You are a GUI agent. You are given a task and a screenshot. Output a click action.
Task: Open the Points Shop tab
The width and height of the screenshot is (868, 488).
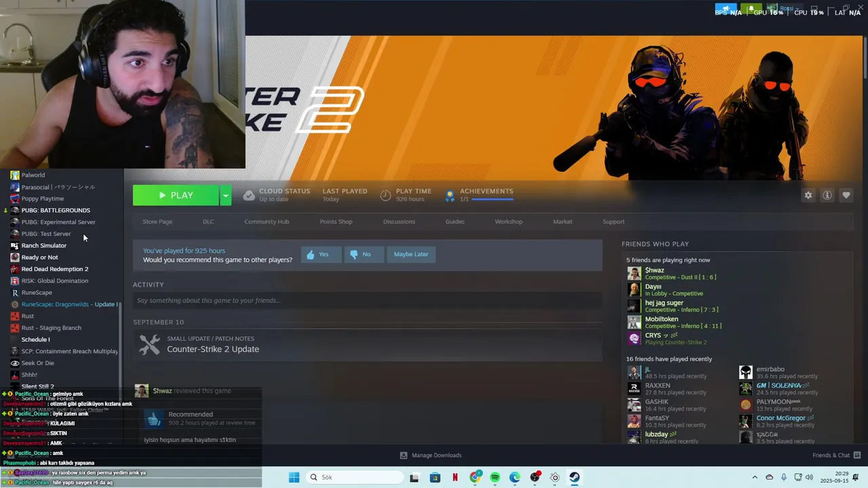[336, 222]
